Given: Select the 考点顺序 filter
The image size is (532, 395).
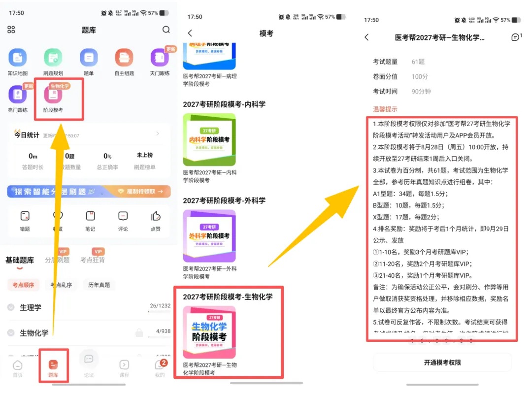Looking at the screenshot, I should 24,285.
